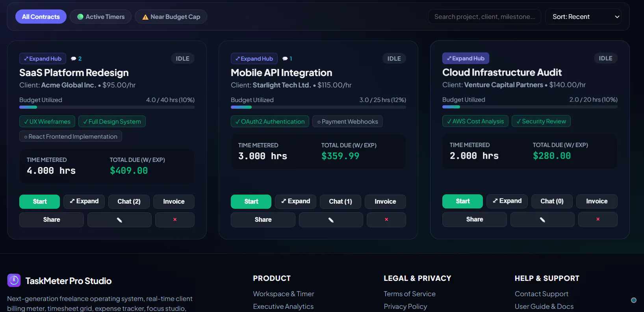Screen dimensions: 644x312
Task: Switch to the Active Timers tab
Action: click(x=100, y=17)
